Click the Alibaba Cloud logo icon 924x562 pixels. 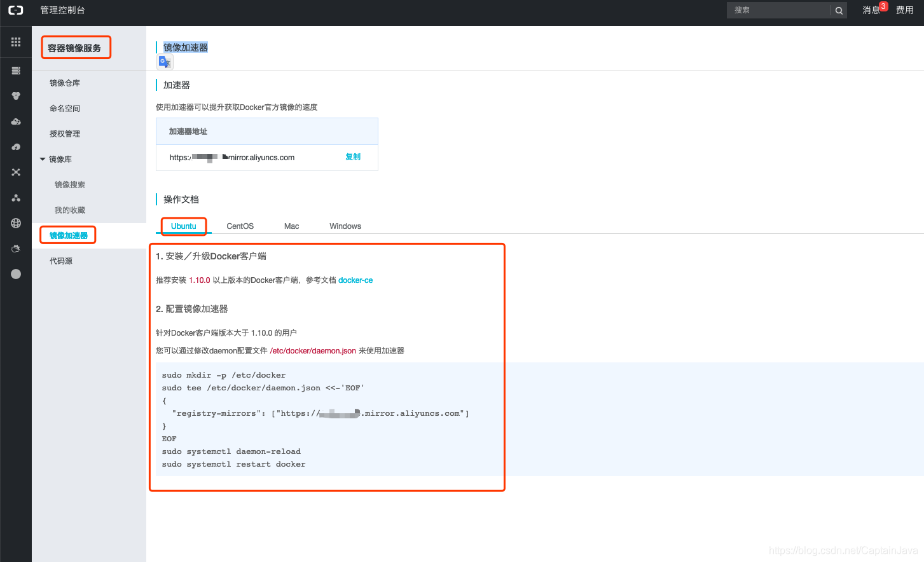pos(16,10)
